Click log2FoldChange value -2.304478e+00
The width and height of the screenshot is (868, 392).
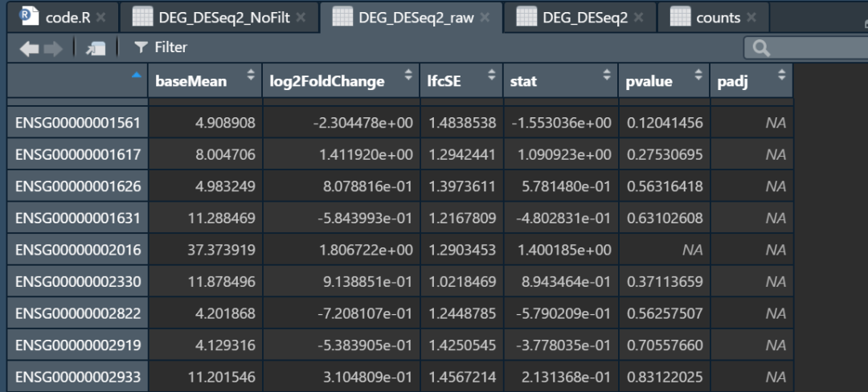pyautogui.click(x=362, y=123)
